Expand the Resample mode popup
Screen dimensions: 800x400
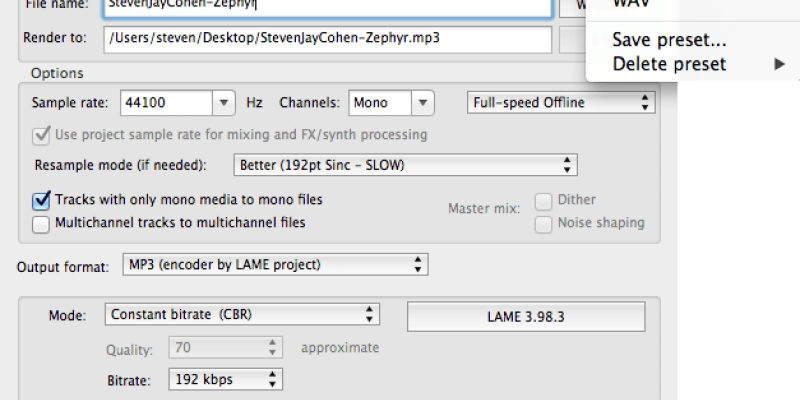[404, 164]
